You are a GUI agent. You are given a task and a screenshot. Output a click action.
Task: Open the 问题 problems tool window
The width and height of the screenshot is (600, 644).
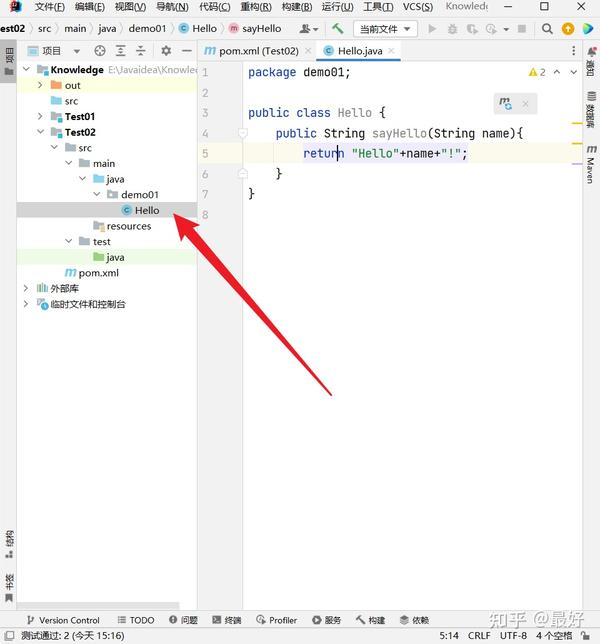point(184,620)
